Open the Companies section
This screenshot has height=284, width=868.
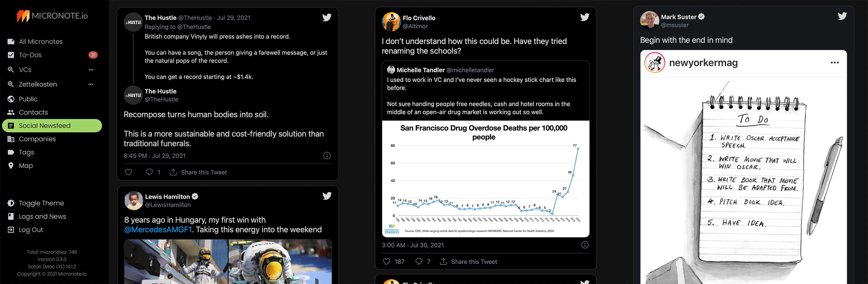(37, 139)
